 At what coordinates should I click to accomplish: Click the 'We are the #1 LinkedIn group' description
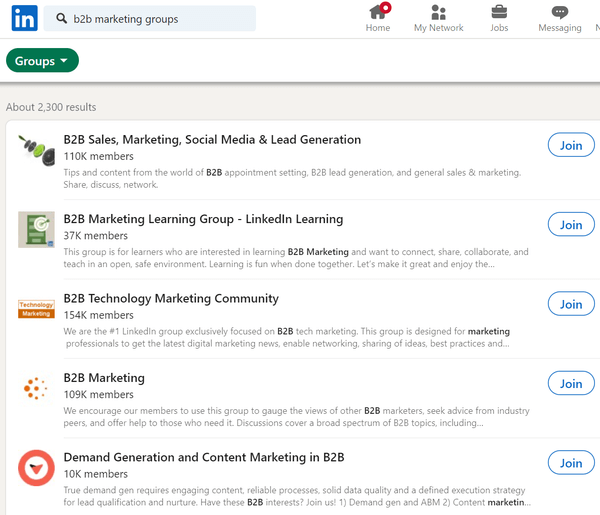[287, 337]
